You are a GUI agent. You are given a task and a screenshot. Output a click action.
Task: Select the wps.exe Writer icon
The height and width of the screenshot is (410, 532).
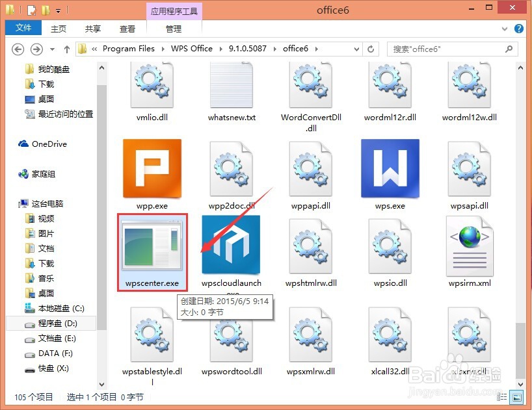click(390, 168)
